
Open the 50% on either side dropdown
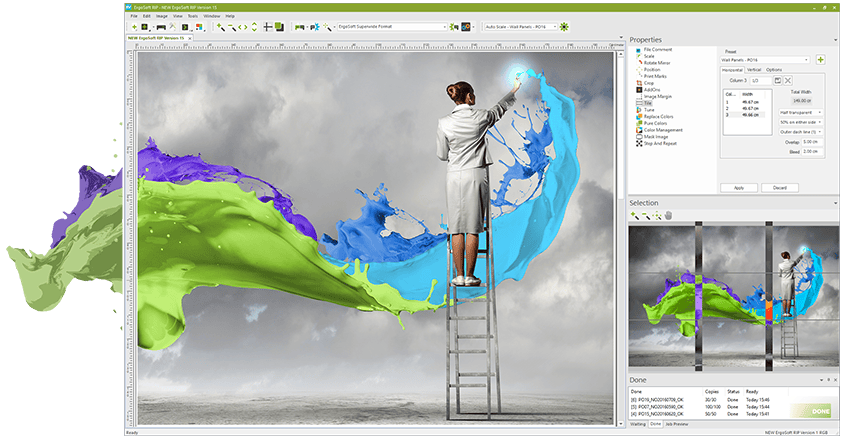point(801,122)
